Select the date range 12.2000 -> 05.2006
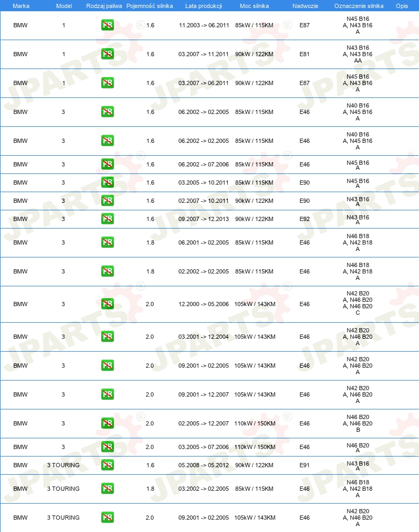This screenshot has height=532, width=419. click(x=204, y=304)
